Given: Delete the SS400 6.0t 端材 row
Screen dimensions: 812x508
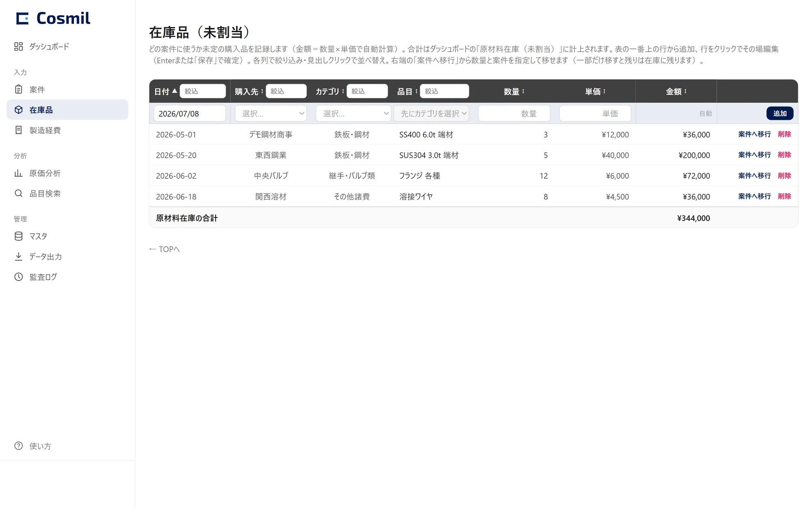Looking at the screenshot, I should click(x=784, y=134).
